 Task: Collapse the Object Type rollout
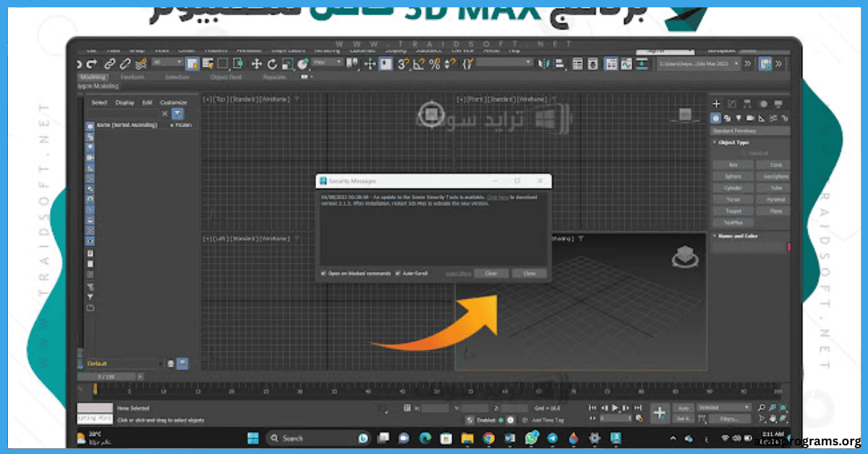(x=733, y=142)
